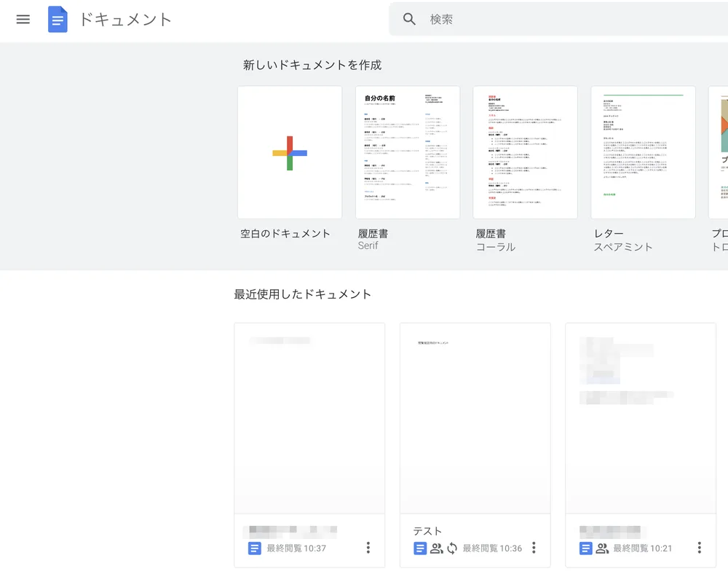
Task: Open the document last viewed at 10:37
Action: click(x=309, y=418)
